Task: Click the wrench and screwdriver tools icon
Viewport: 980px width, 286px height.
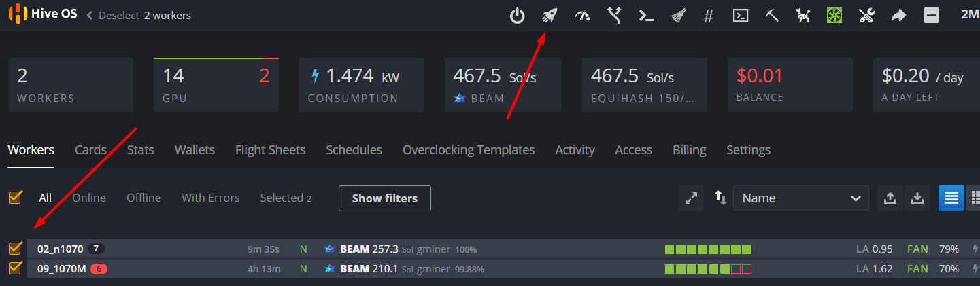Action: (x=866, y=16)
